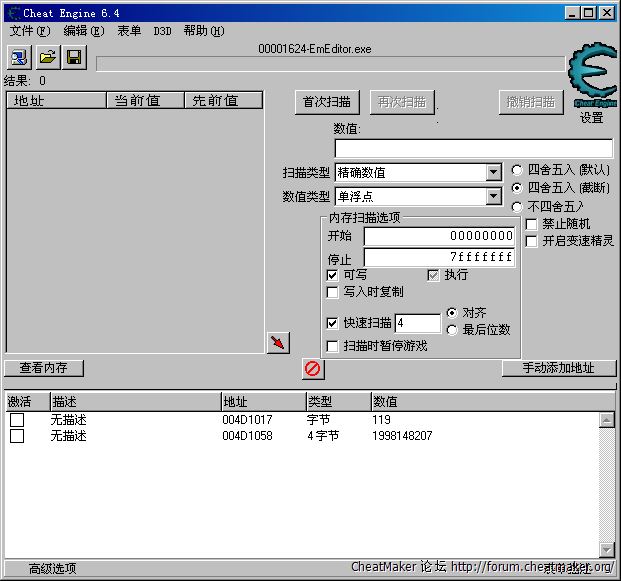The width and height of the screenshot is (621, 581).
Task: Click the Cheat Engine title bar icon
Action: click(12, 12)
